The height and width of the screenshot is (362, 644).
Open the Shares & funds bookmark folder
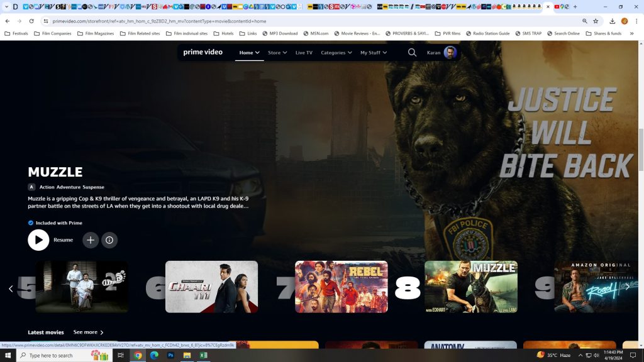click(604, 33)
